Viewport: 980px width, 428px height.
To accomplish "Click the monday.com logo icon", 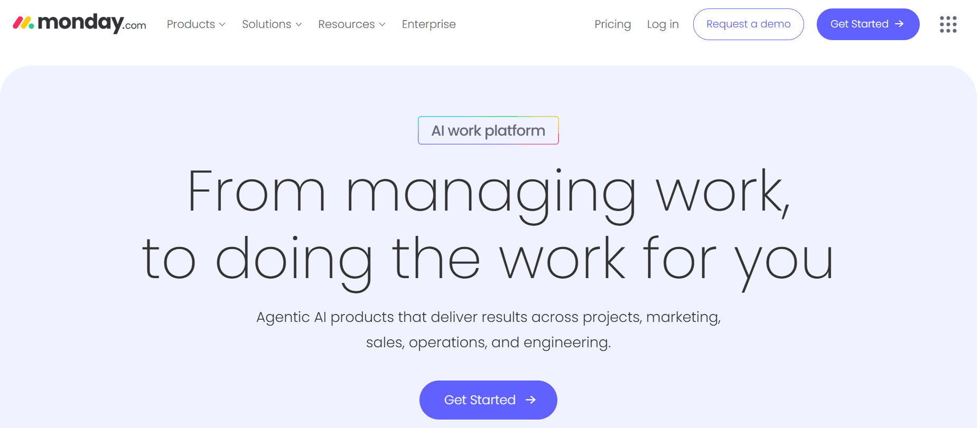I will 24,23.
